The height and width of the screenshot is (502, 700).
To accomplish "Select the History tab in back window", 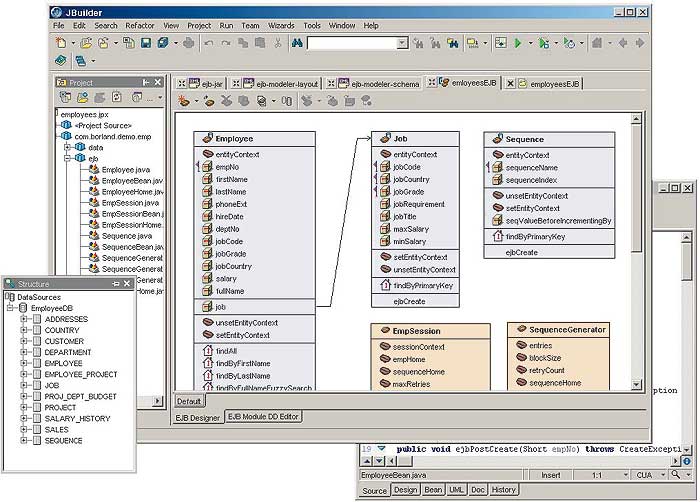I will tap(504, 490).
